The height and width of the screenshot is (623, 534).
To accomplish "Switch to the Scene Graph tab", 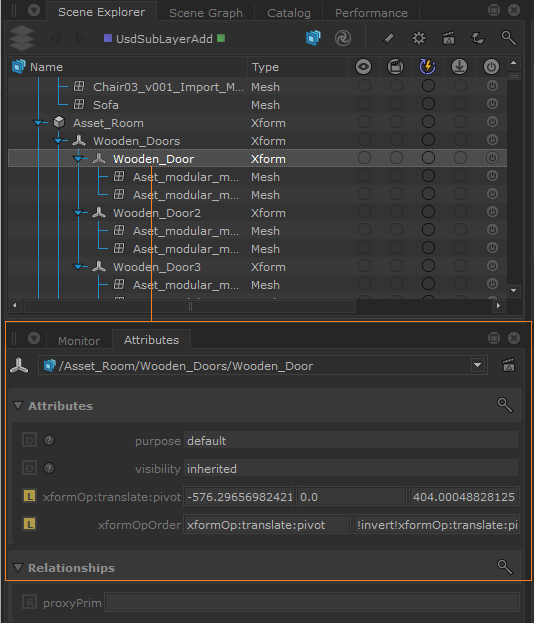I will [x=206, y=13].
